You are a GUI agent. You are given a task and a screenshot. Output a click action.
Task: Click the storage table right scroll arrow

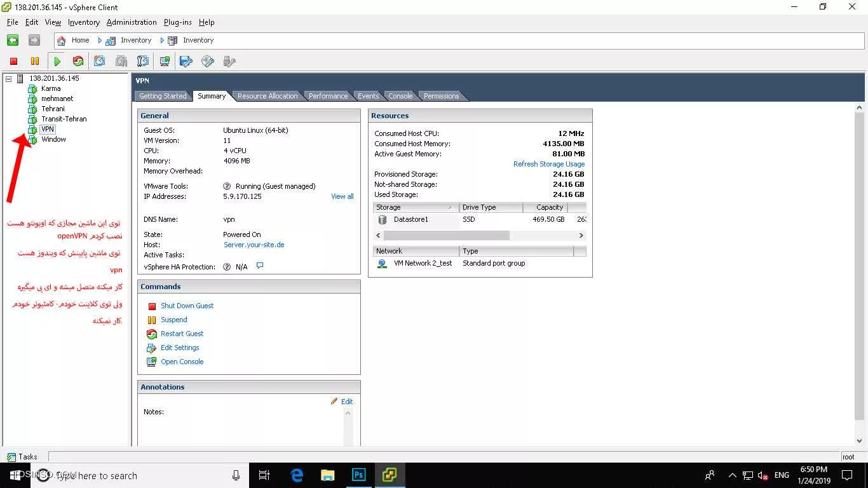(x=581, y=235)
